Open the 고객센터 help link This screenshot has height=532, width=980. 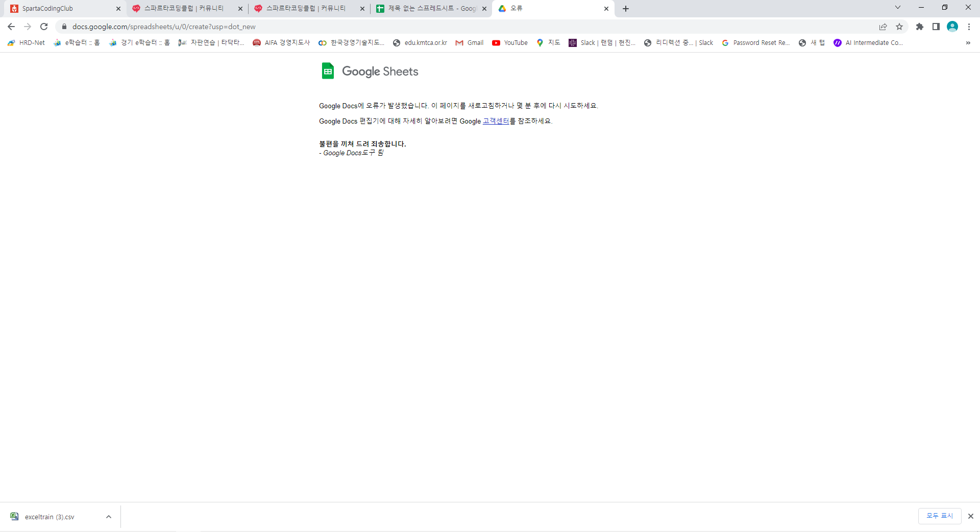coord(496,121)
